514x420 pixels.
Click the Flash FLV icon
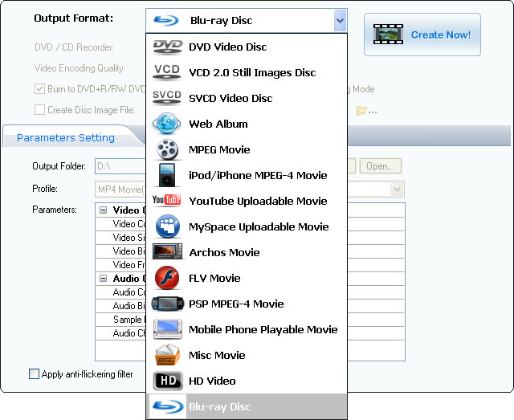pos(167,278)
